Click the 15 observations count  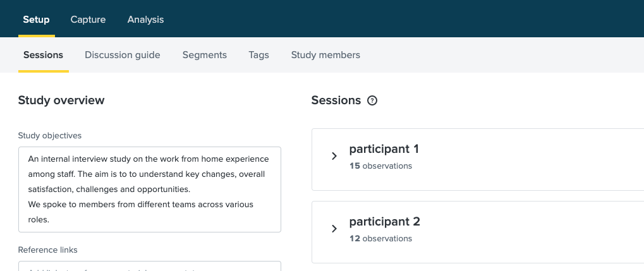pyautogui.click(x=380, y=166)
